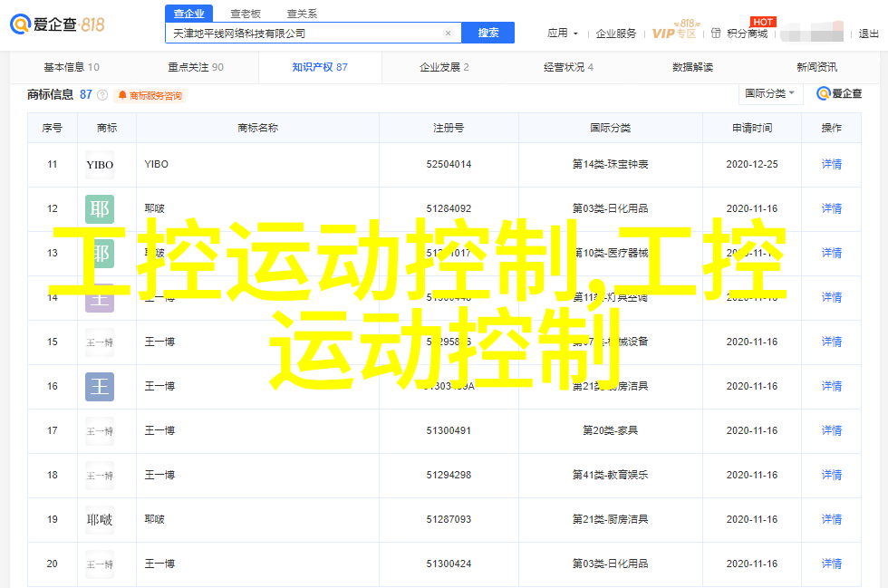Open the 积分商城 link
Viewport: 888px width, 588px height.
[x=748, y=34]
